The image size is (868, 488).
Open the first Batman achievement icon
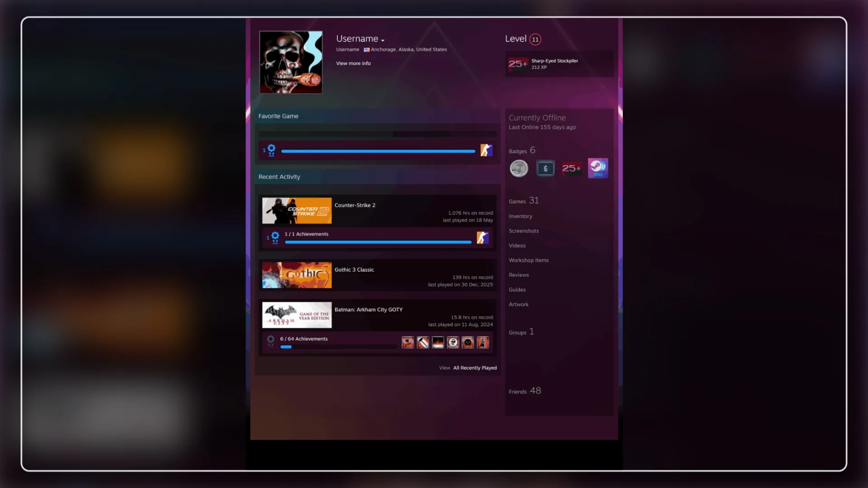pos(408,343)
